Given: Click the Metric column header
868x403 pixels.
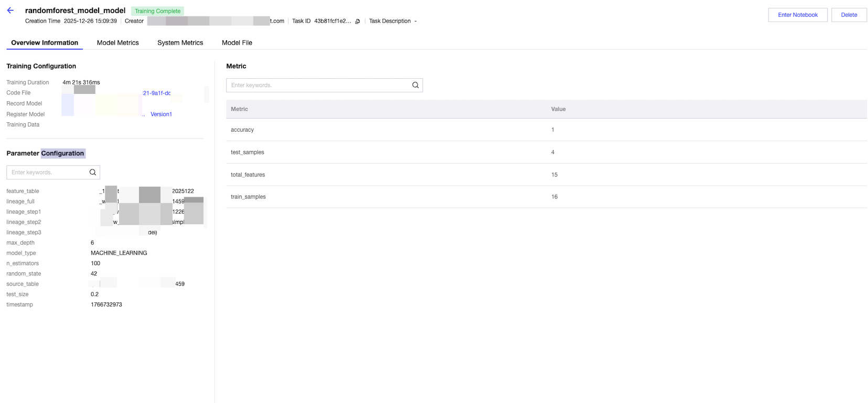Looking at the screenshot, I should [239, 109].
